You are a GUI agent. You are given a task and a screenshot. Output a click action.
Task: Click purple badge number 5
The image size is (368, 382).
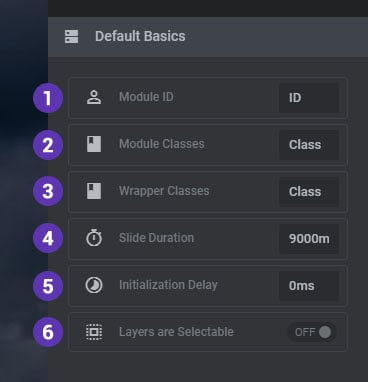[x=48, y=286]
